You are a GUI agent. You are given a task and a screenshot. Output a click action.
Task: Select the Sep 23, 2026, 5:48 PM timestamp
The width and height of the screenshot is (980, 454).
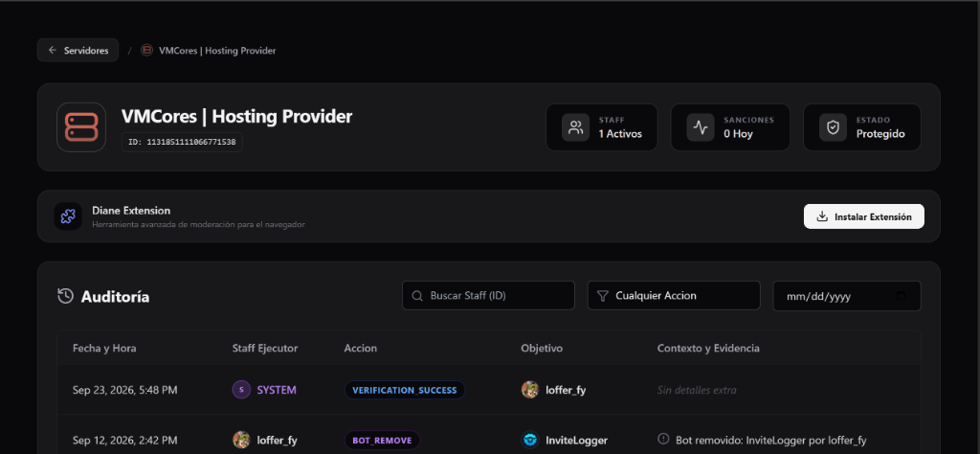(x=125, y=390)
